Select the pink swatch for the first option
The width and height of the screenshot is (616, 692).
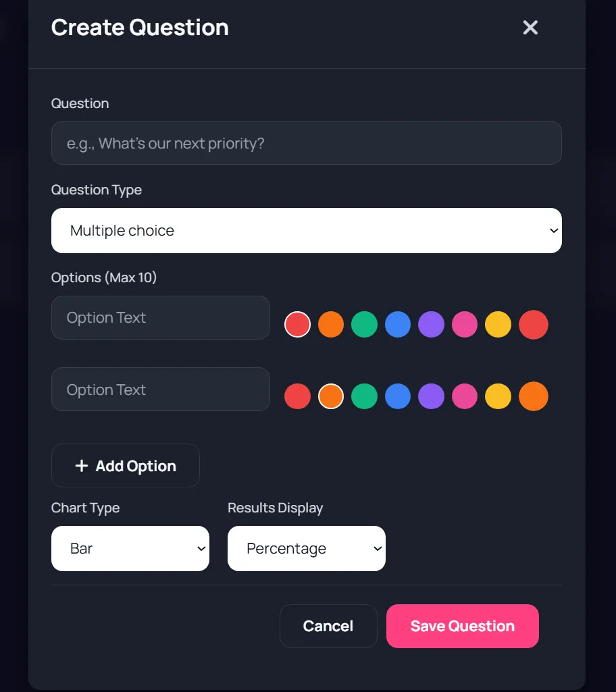tap(465, 324)
